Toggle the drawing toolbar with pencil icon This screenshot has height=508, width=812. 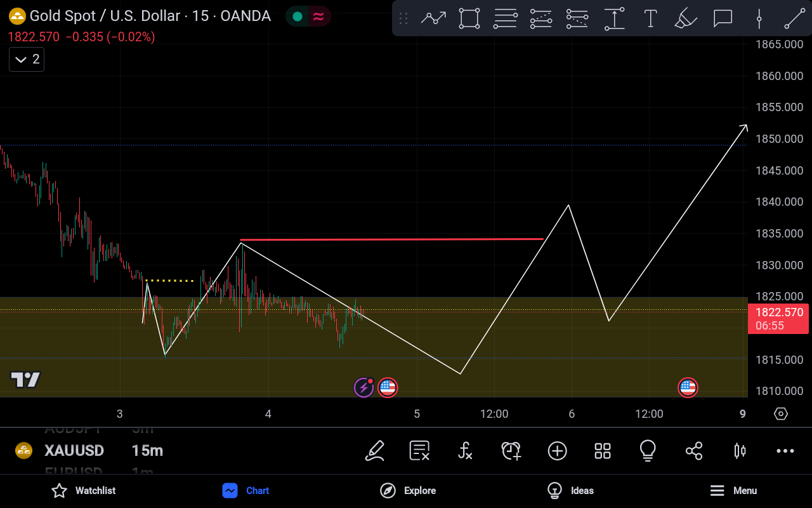tap(375, 451)
